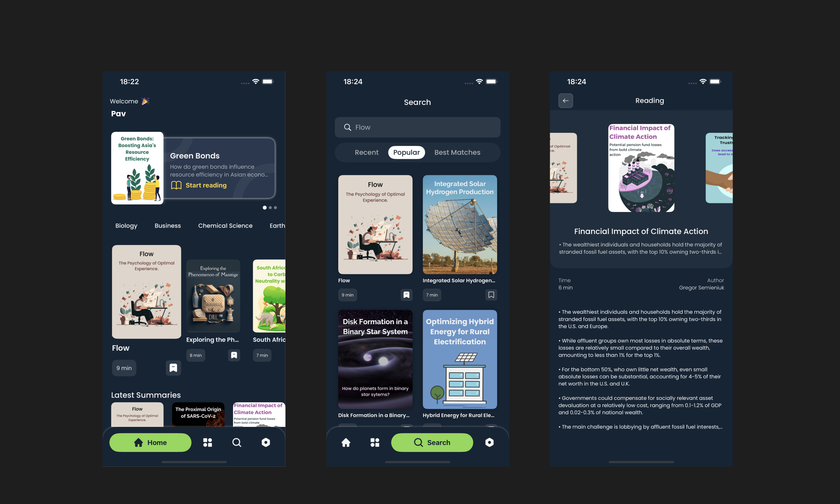
Task: Select the Recent filter toggle
Action: click(x=366, y=152)
